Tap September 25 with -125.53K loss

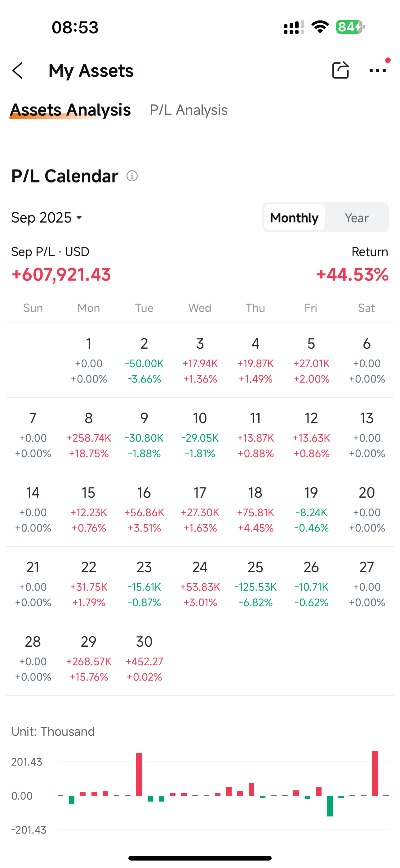click(255, 584)
